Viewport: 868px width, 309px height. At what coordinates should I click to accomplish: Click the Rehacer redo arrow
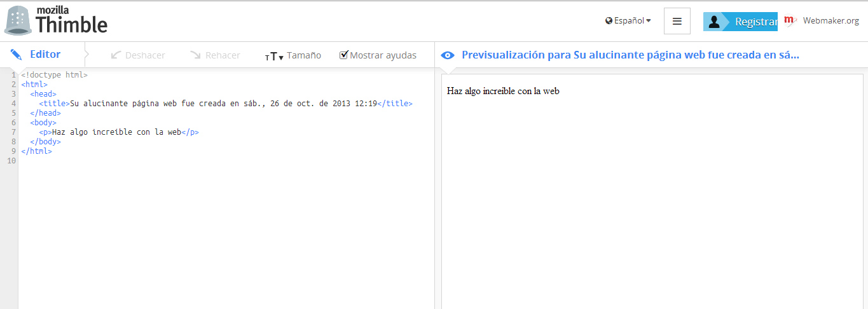[195, 55]
